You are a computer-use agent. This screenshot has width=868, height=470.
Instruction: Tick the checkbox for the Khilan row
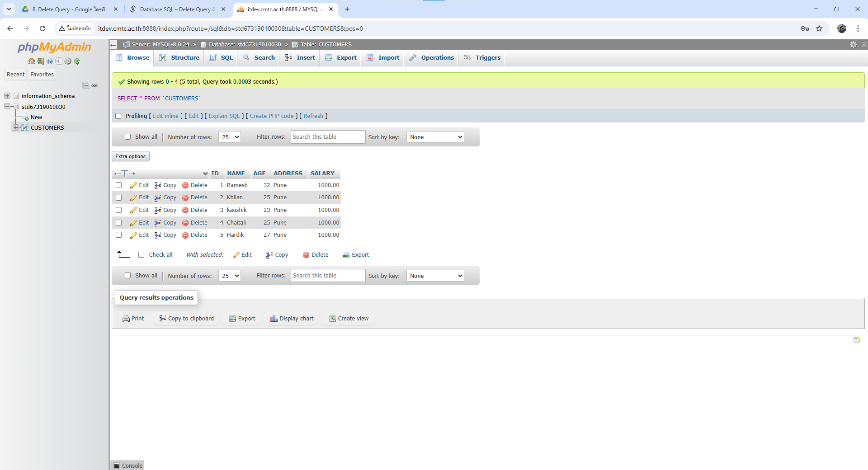pos(119,197)
